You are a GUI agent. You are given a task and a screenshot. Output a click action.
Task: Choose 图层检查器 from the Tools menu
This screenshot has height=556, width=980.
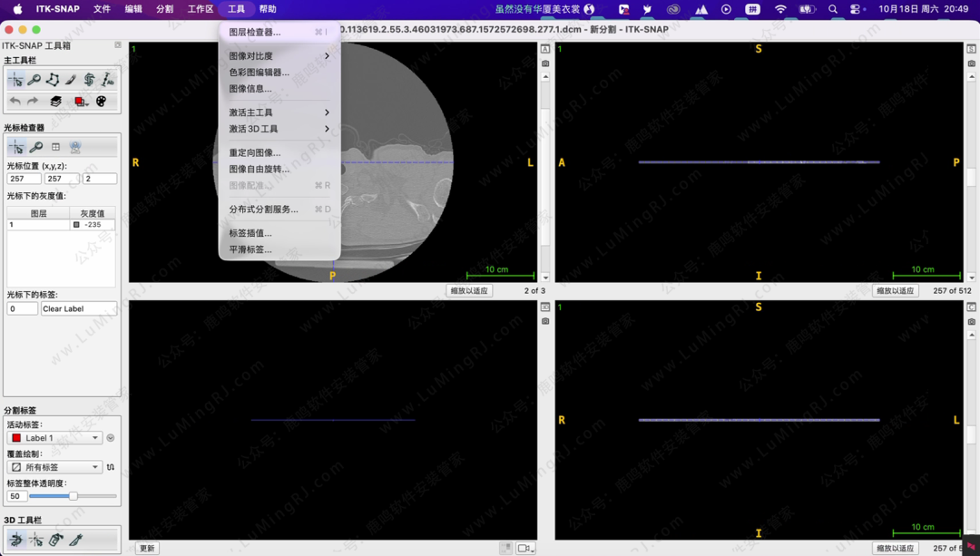(255, 32)
